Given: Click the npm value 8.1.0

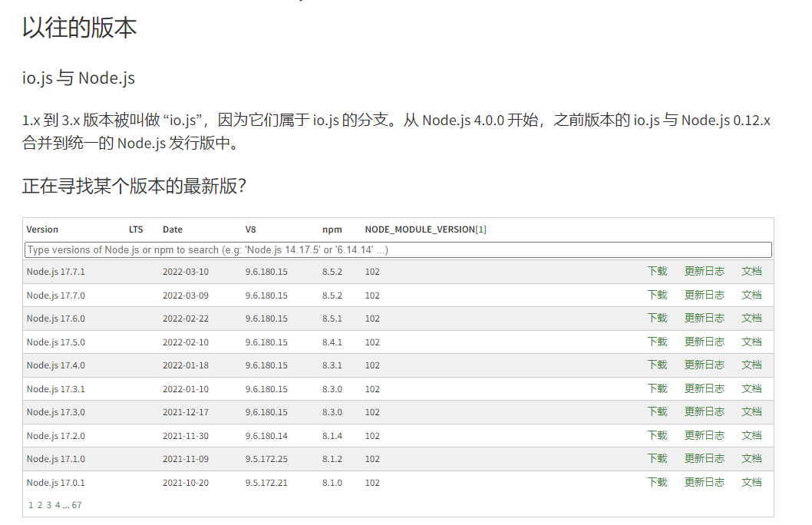Looking at the screenshot, I should [x=332, y=483].
